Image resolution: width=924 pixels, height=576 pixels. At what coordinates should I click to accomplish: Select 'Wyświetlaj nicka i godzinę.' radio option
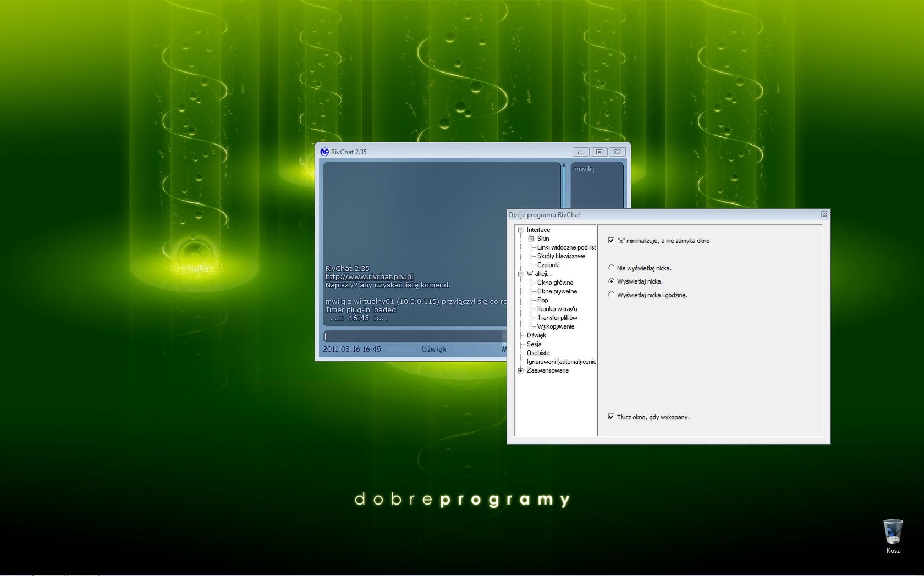click(611, 295)
